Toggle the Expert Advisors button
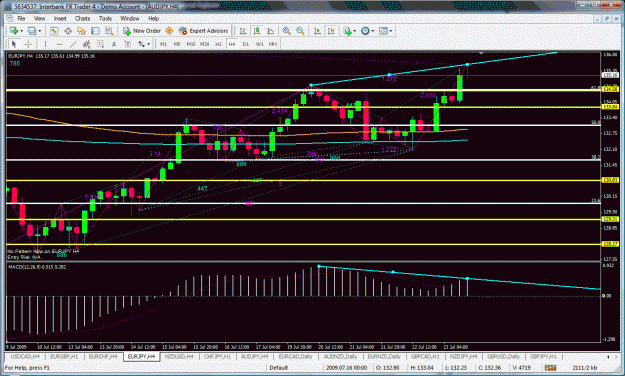This screenshot has width=625, height=376. pos(203,31)
